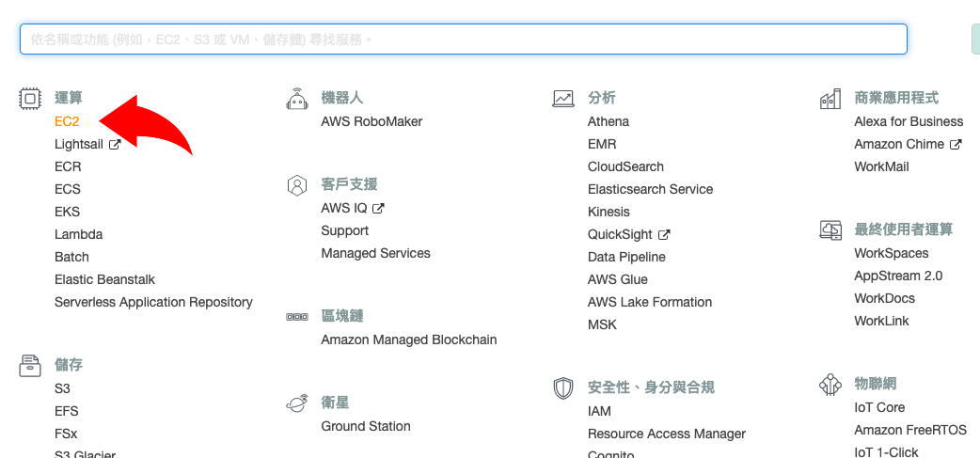Open the AWS IQ link
980x458 pixels.
[343, 208]
